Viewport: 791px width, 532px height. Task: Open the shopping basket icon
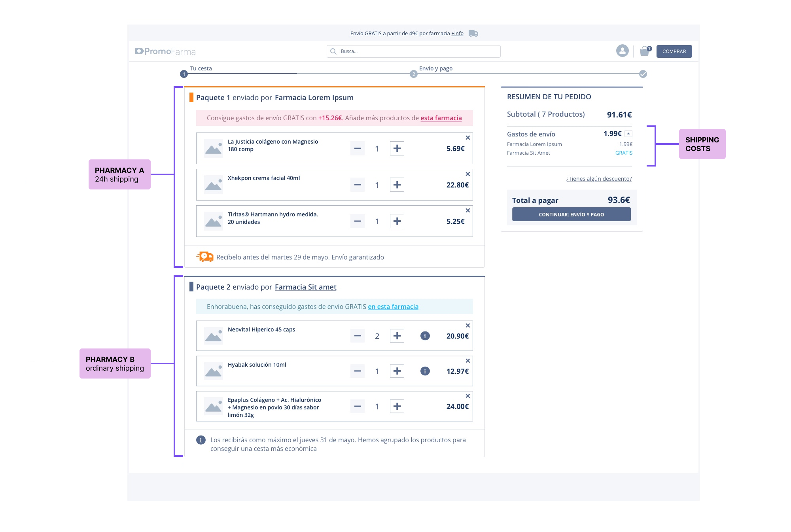(x=645, y=51)
